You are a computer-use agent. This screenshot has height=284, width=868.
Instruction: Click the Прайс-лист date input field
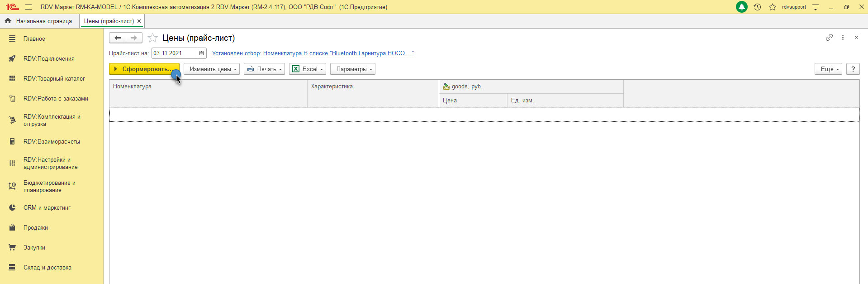pyautogui.click(x=174, y=53)
